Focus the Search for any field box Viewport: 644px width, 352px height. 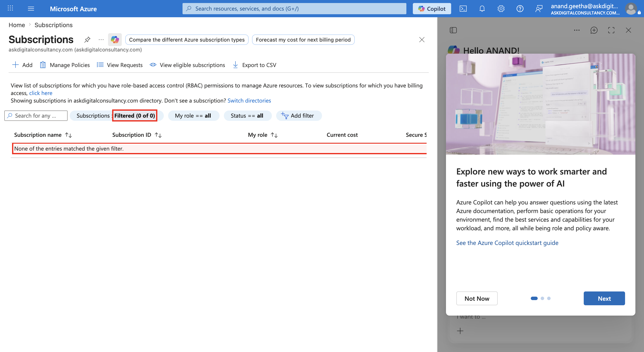36,116
